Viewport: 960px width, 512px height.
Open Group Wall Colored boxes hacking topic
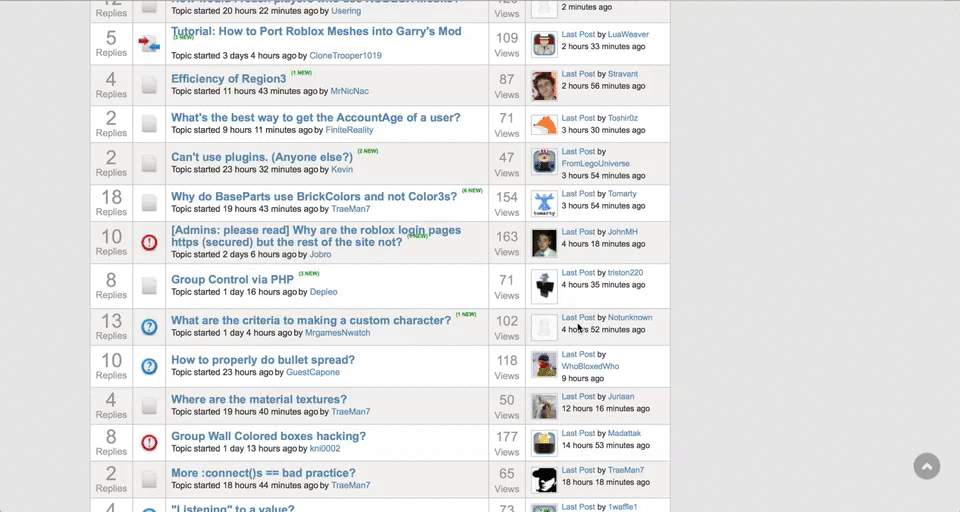coord(268,436)
